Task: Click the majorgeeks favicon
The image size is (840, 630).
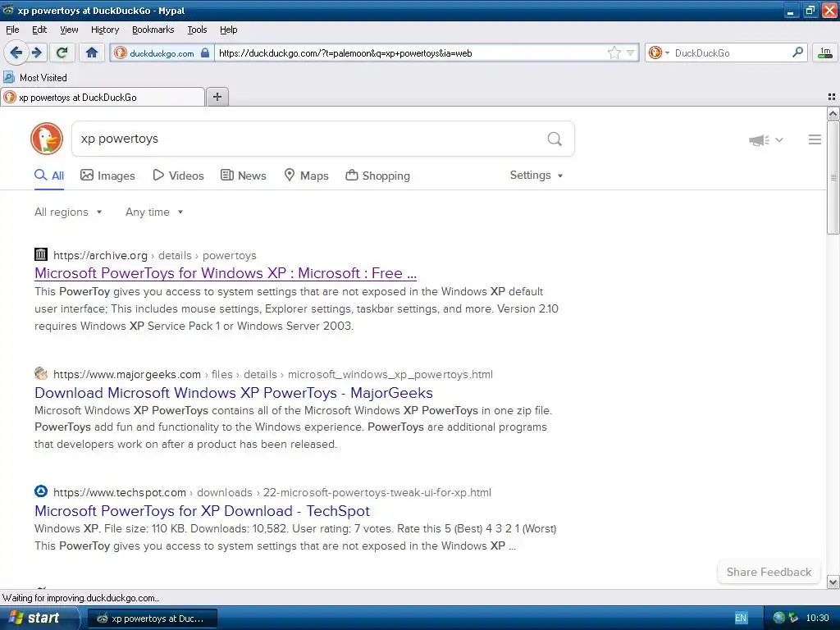Action: click(x=41, y=373)
